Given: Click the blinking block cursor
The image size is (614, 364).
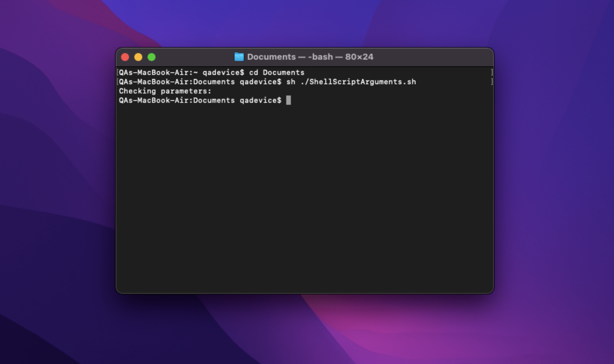Looking at the screenshot, I should click(288, 100).
